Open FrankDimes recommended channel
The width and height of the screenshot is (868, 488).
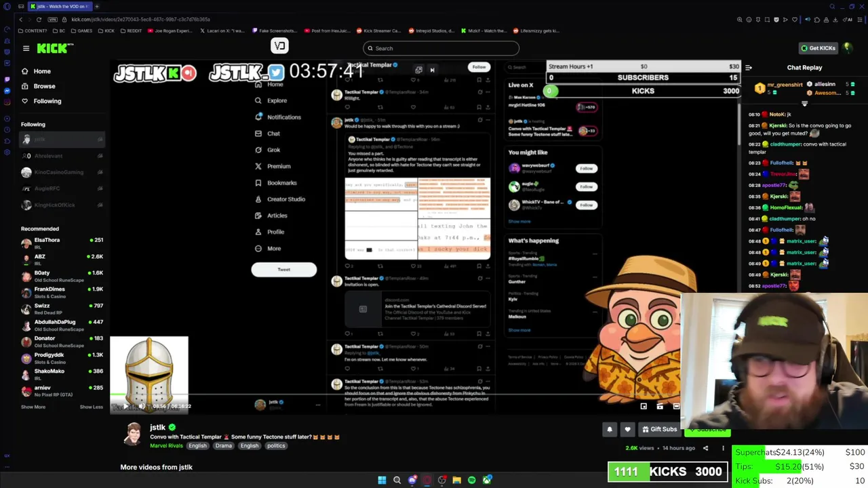coord(62,292)
